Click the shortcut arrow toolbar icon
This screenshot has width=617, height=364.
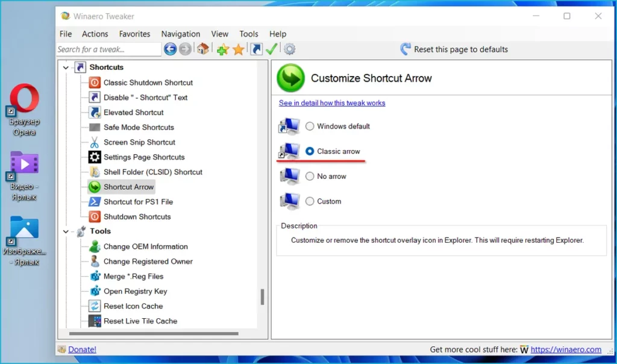(256, 49)
